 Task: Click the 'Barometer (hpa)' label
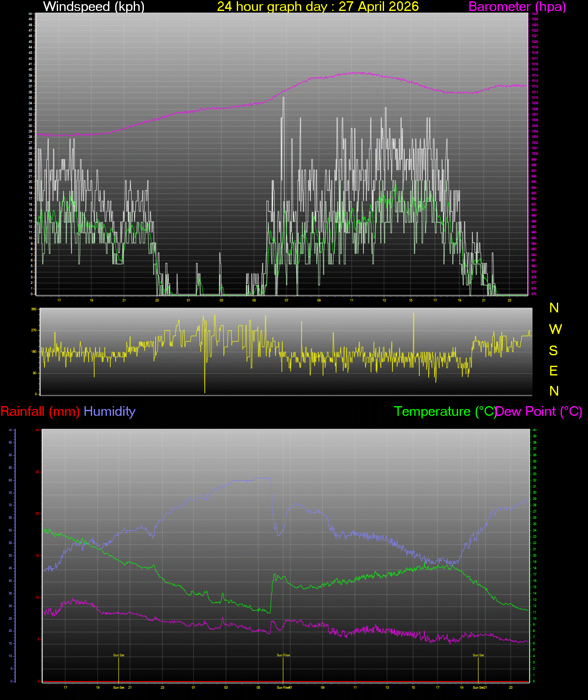point(517,6)
